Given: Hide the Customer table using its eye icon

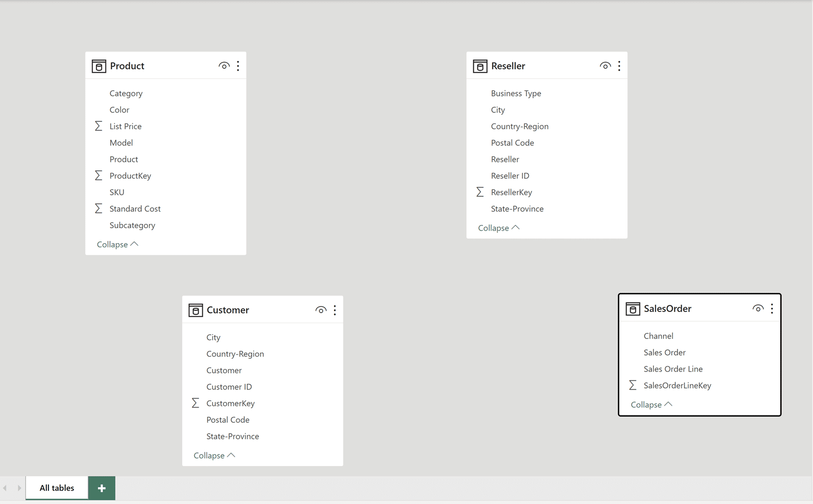Looking at the screenshot, I should [x=321, y=309].
